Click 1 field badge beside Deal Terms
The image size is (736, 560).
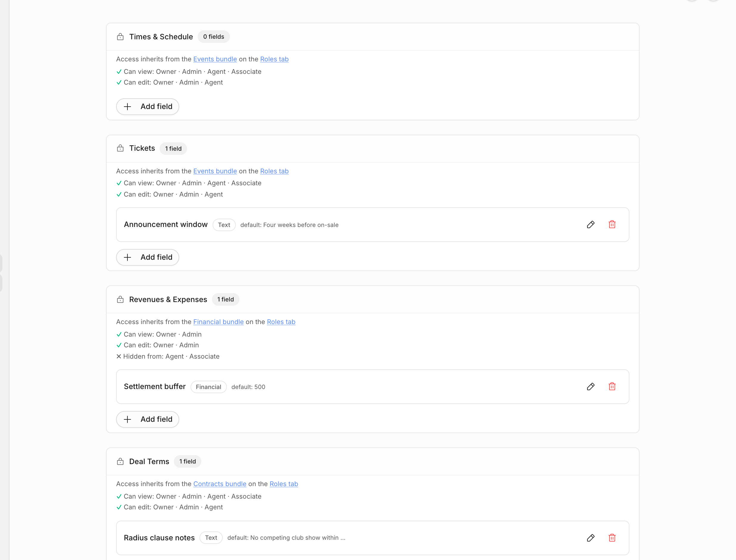[188, 461]
